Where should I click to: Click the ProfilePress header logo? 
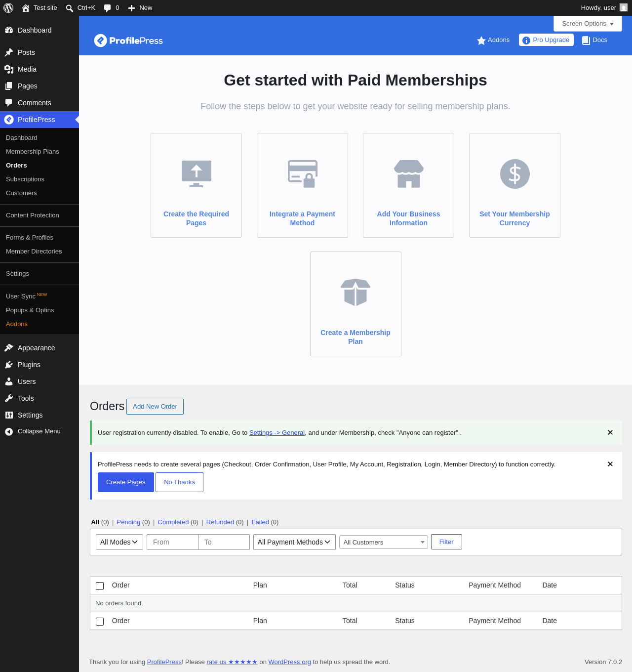pyautogui.click(x=128, y=41)
